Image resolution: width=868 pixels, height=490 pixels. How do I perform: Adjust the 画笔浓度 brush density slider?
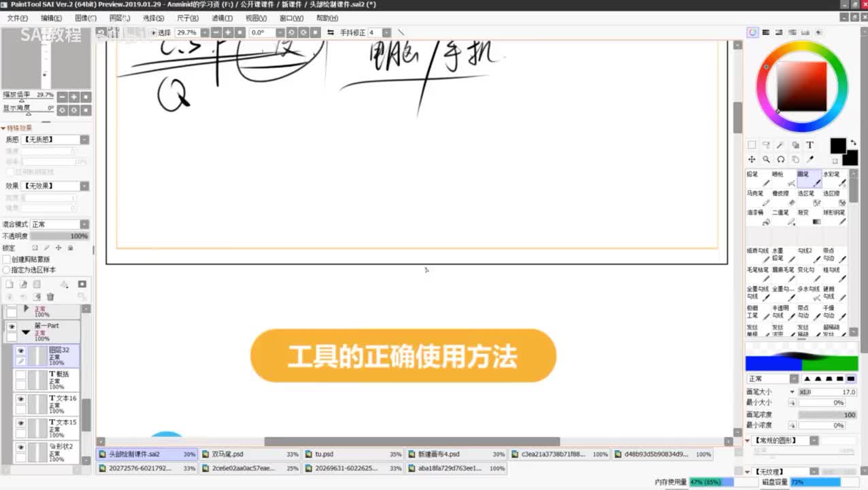pyautogui.click(x=827, y=414)
